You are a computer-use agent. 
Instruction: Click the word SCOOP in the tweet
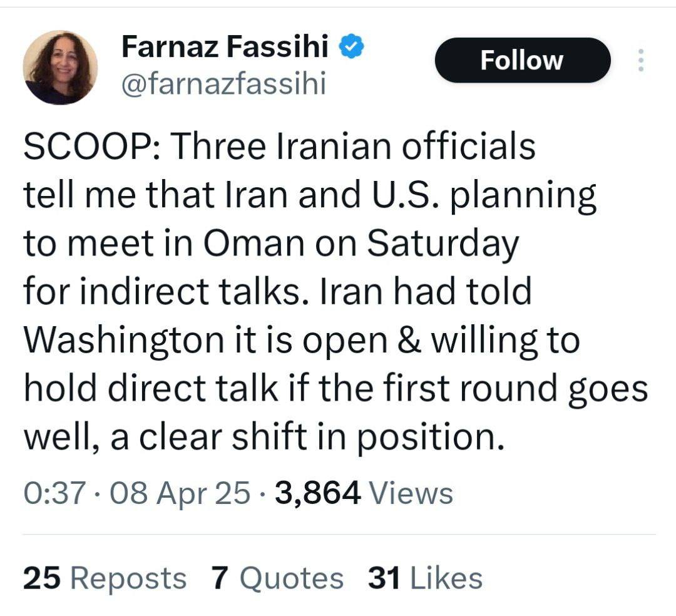[86, 148]
